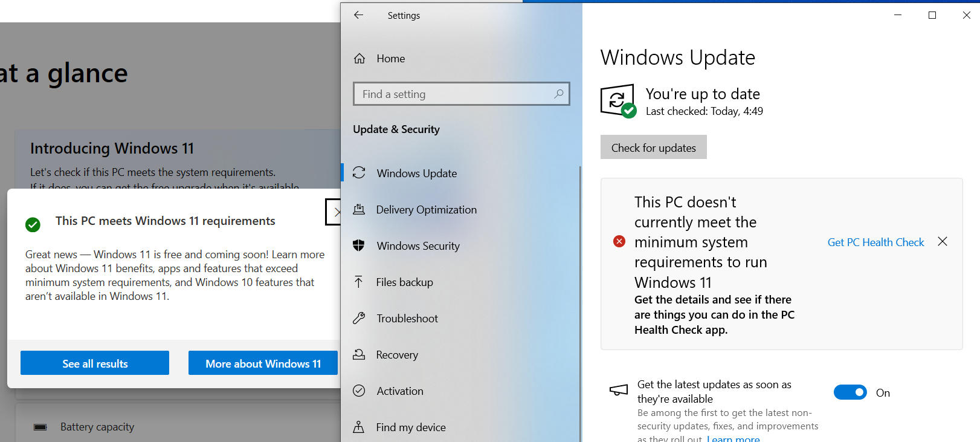The height and width of the screenshot is (442, 980).
Task: Click the megaphone icon beside latest updates option
Action: 619,391
